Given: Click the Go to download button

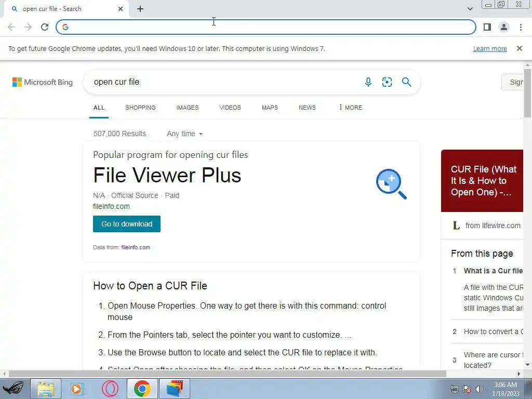Looking at the screenshot, I should [x=127, y=224].
